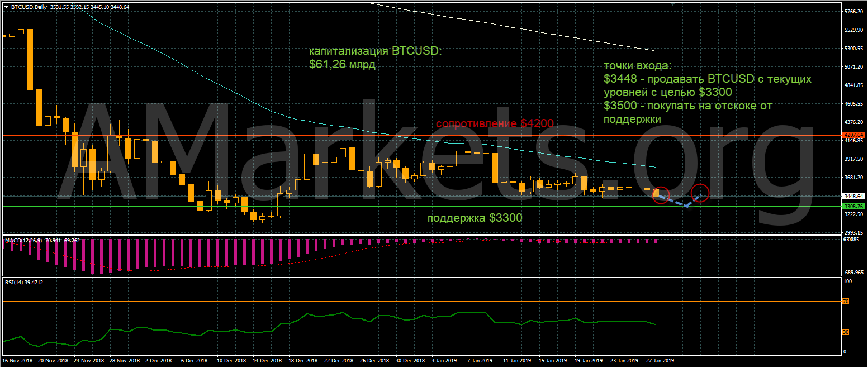Click the BTCUSD,Daily chart title
This screenshot has width=868, height=368.
(x=29, y=7)
